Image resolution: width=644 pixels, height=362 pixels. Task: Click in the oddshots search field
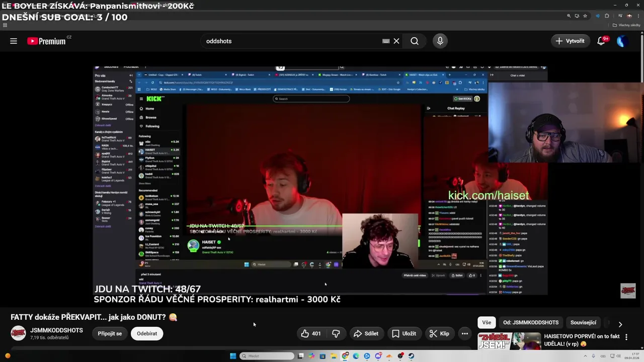292,41
